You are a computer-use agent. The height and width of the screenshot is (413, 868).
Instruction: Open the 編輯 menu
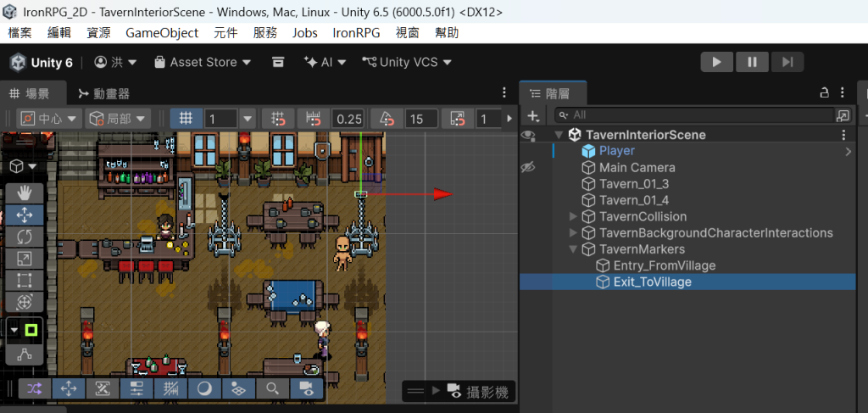point(59,33)
